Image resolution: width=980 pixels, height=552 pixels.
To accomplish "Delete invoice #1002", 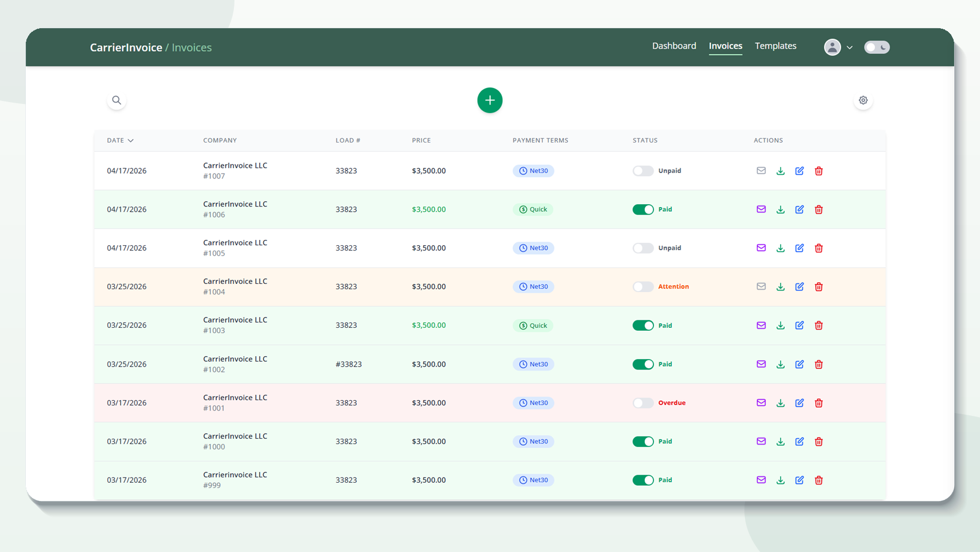I will 819,364.
